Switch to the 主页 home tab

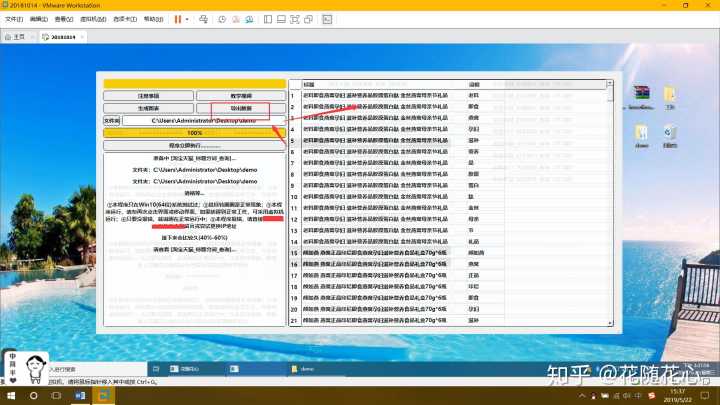(18, 37)
